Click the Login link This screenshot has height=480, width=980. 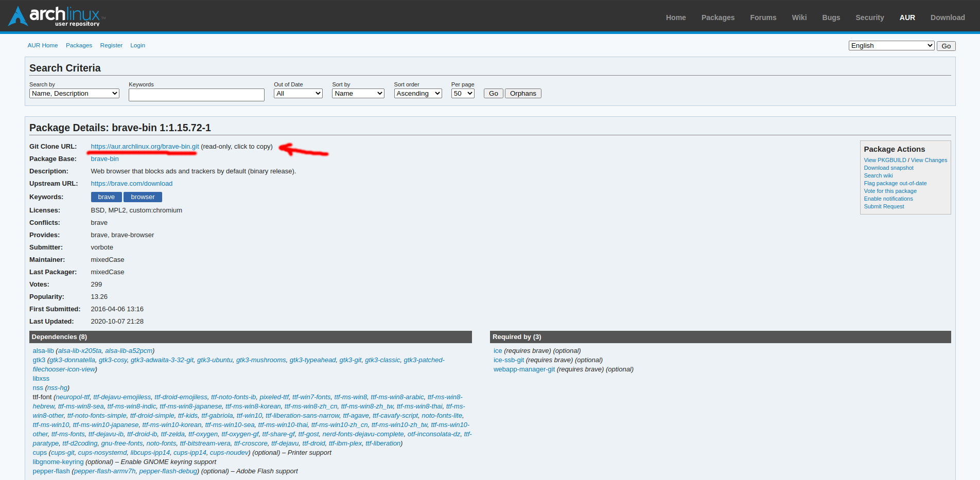coord(137,45)
